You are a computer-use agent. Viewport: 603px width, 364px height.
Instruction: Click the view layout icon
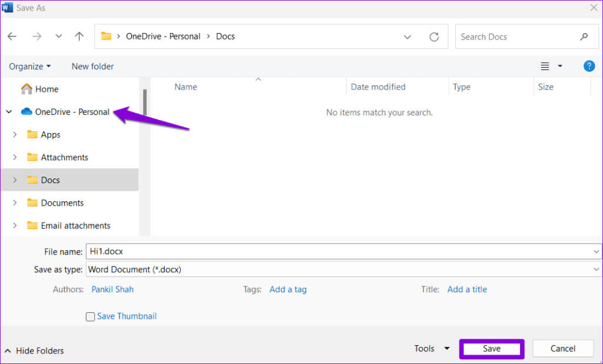pos(545,66)
